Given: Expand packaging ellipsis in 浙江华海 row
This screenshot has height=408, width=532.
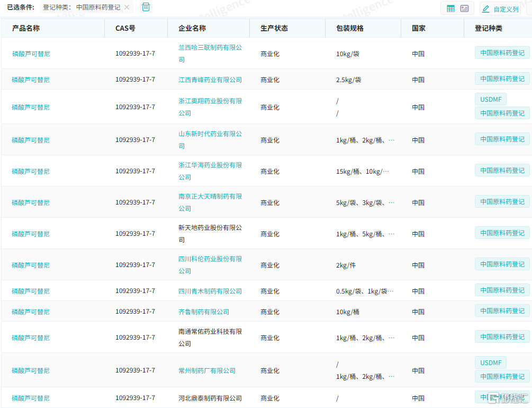Looking at the screenshot, I should 386,171.
